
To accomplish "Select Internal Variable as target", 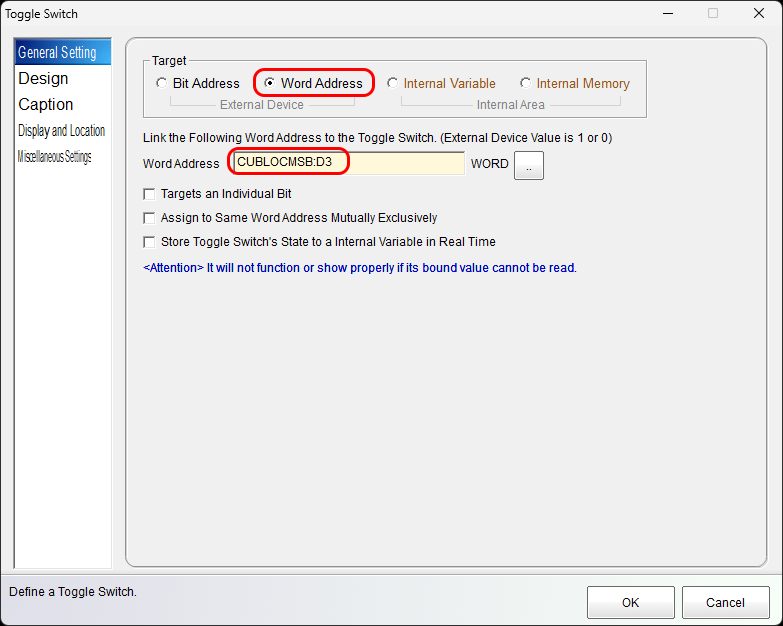I will pyautogui.click(x=393, y=84).
